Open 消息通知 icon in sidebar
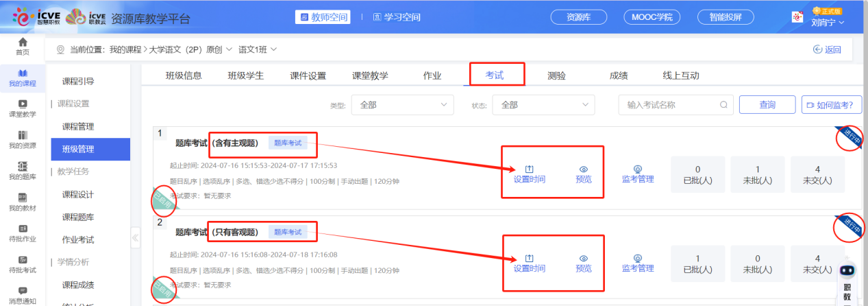 tap(23, 291)
